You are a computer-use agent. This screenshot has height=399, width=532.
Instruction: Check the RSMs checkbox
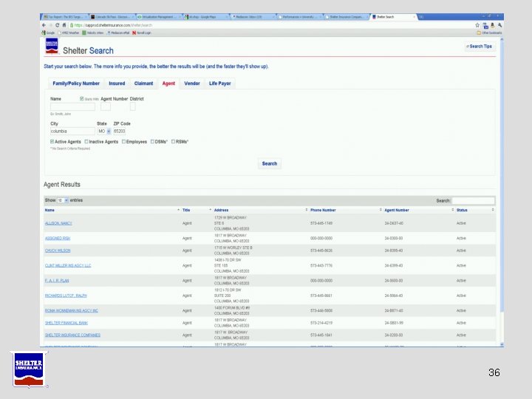173,141
